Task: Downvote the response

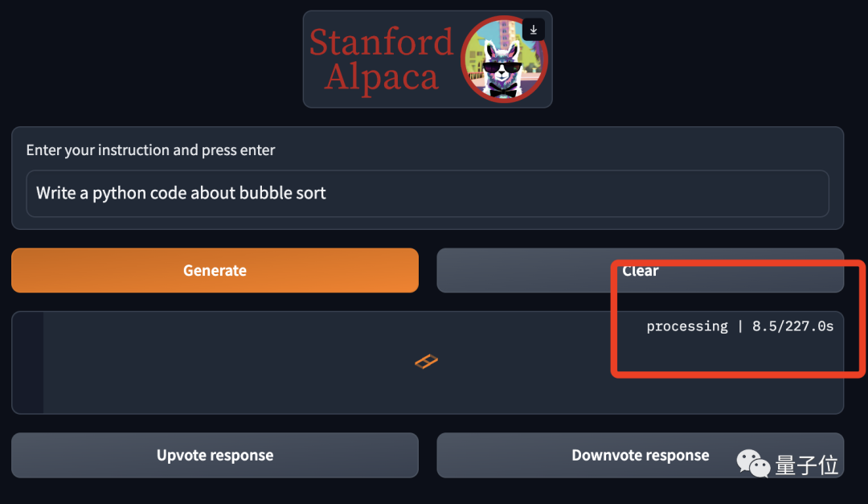Action: 640,455
